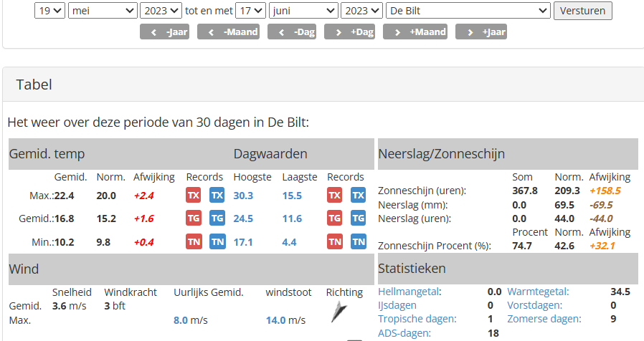Submit the date range with Versturen
The image size is (644, 341).
click(x=583, y=11)
